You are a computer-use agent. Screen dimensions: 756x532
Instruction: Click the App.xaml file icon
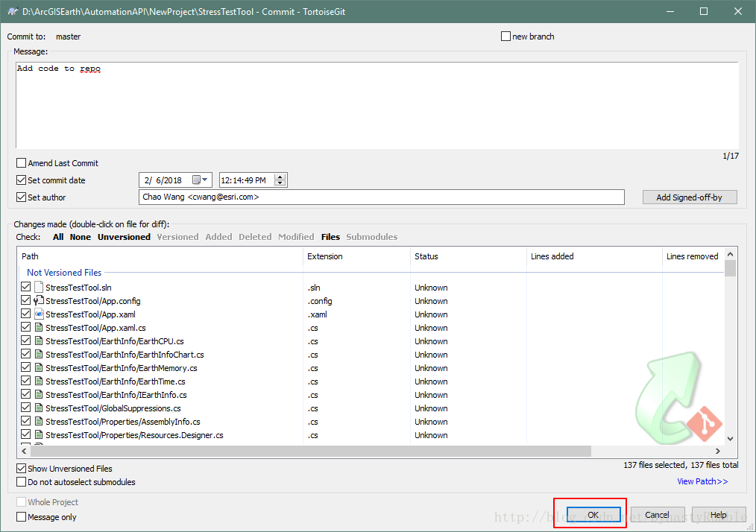coord(39,314)
